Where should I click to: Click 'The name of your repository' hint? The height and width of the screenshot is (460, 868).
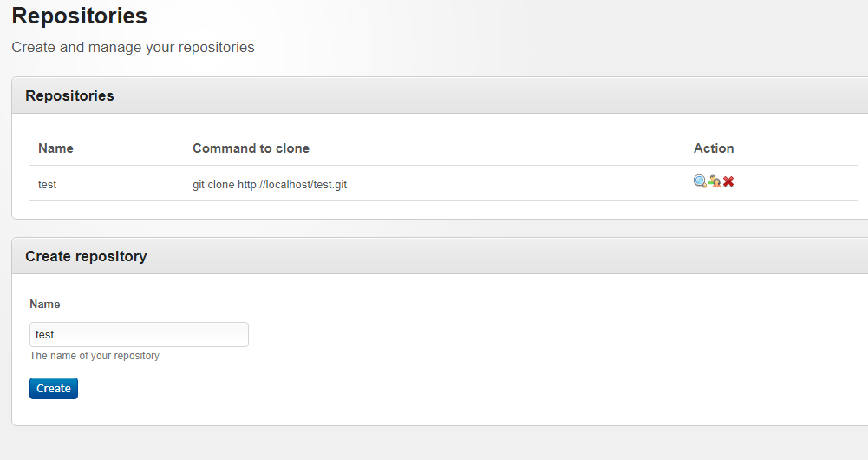click(x=95, y=356)
